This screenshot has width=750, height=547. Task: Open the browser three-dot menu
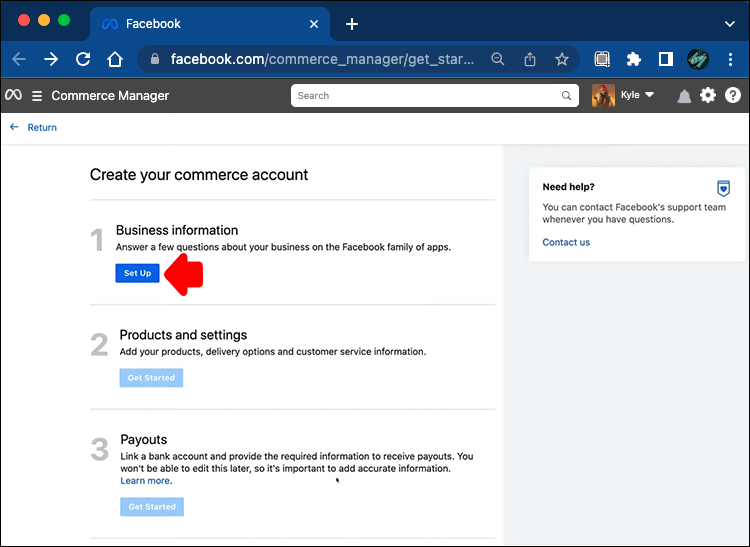coord(732,59)
